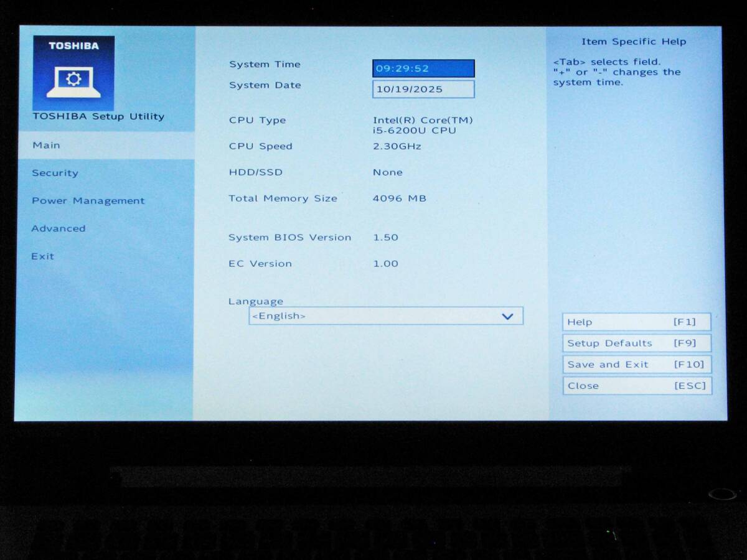Click the Intel(R) Core(TM) i5-6200U CPU value
This screenshot has height=560, width=747.
(x=423, y=125)
